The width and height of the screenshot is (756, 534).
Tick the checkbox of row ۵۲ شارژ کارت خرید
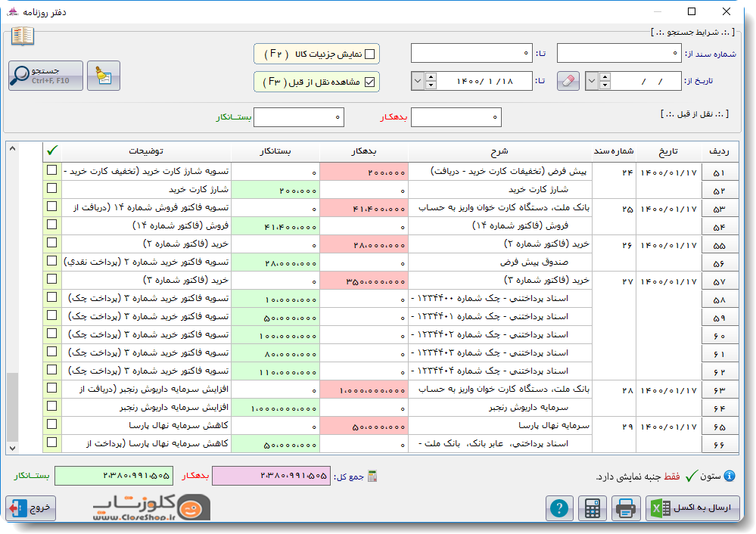click(x=52, y=188)
